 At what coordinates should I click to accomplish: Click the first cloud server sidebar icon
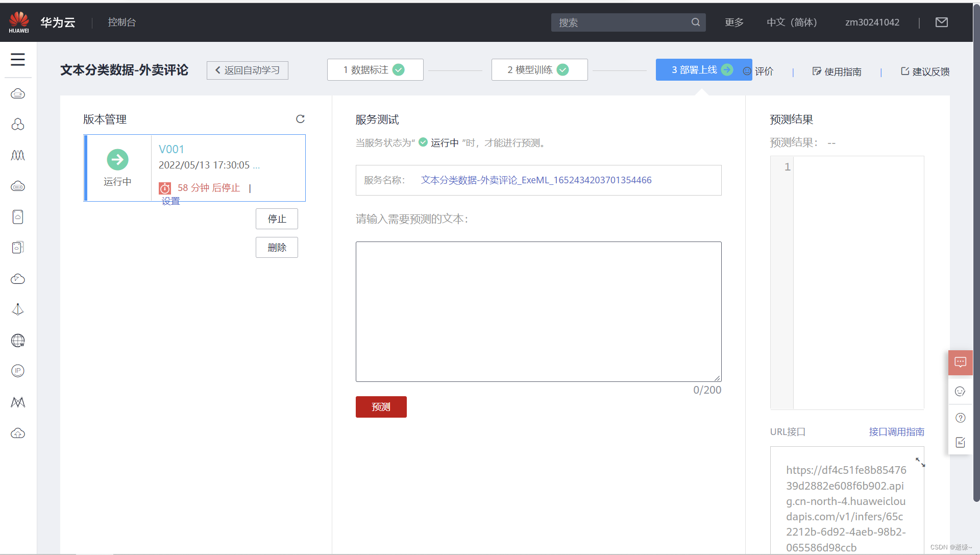point(18,94)
